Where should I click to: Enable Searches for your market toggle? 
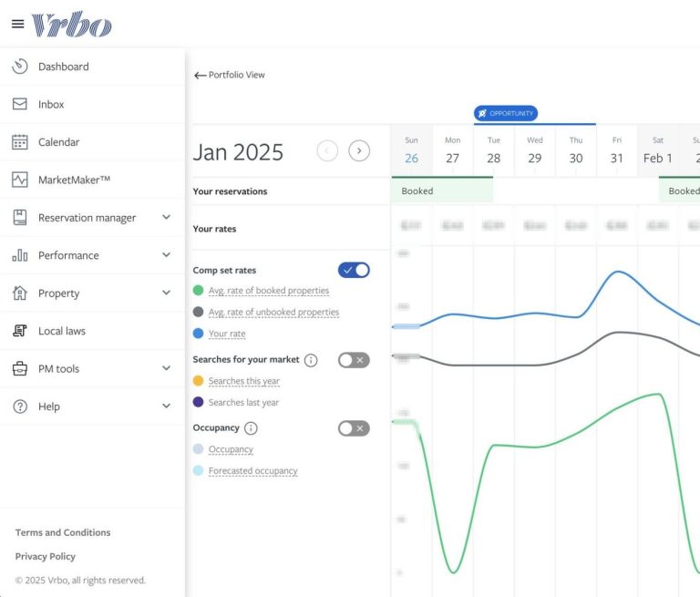click(354, 360)
